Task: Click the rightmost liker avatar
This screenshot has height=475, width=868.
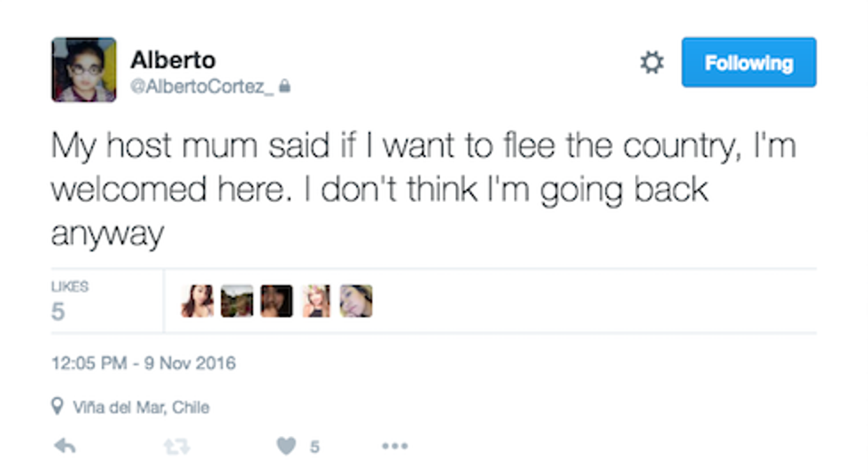Action: click(356, 301)
